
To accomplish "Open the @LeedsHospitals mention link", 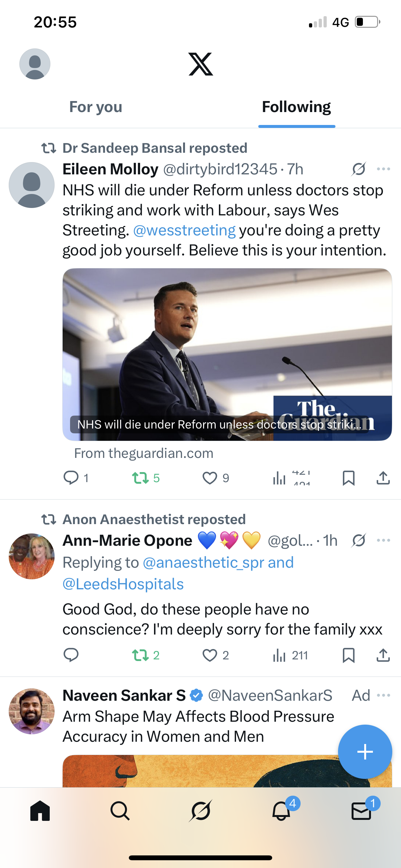I will pos(123,584).
